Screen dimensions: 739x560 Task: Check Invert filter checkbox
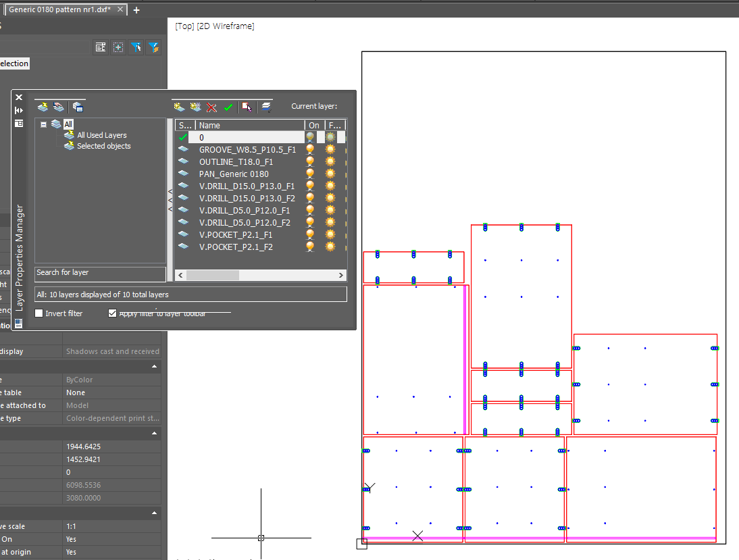tap(39, 313)
